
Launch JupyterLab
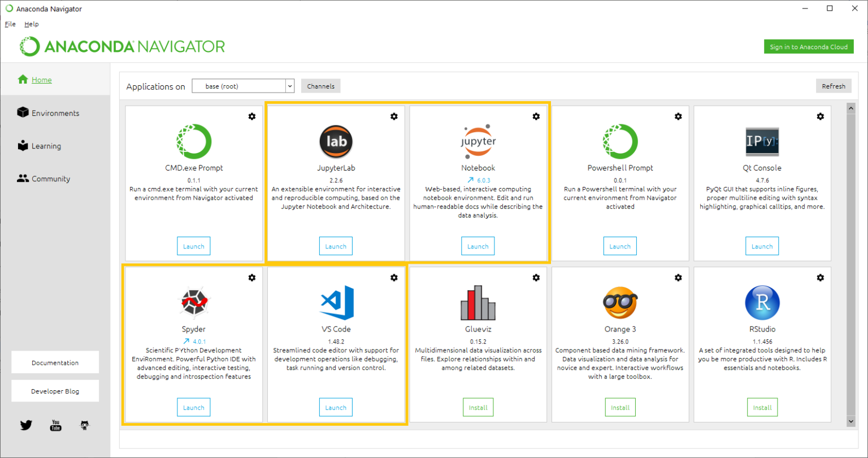pyautogui.click(x=336, y=246)
